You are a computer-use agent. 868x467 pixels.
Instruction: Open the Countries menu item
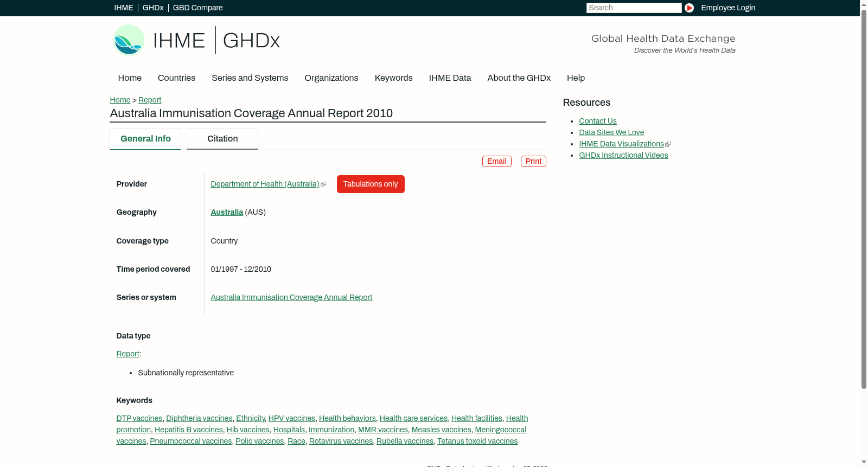point(176,78)
